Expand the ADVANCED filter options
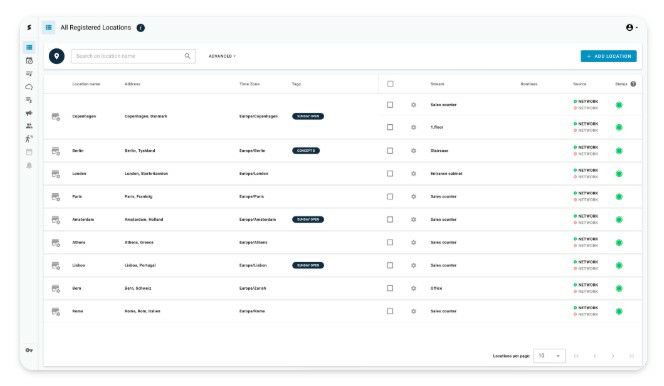664x386 pixels. pos(222,56)
